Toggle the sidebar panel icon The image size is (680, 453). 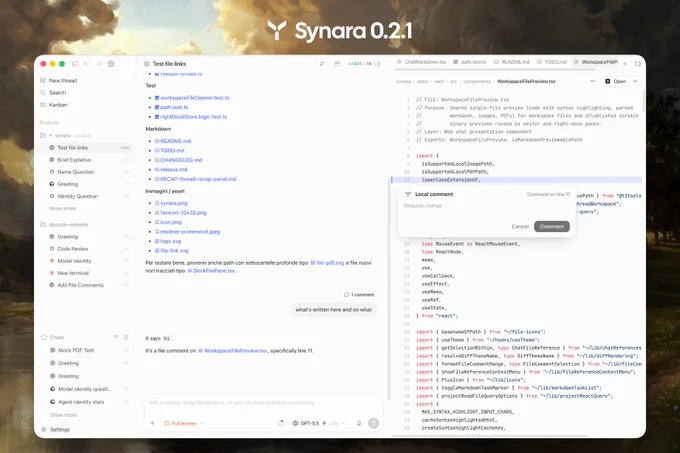pos(75,64)
